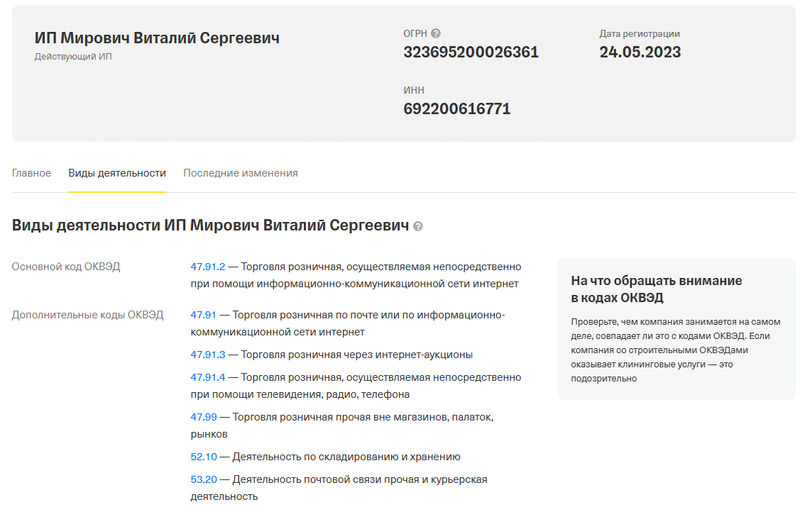The height and width of the screenshot is (512, 812).
Task: Switch to the Главное tab
Action: [32, 172]
